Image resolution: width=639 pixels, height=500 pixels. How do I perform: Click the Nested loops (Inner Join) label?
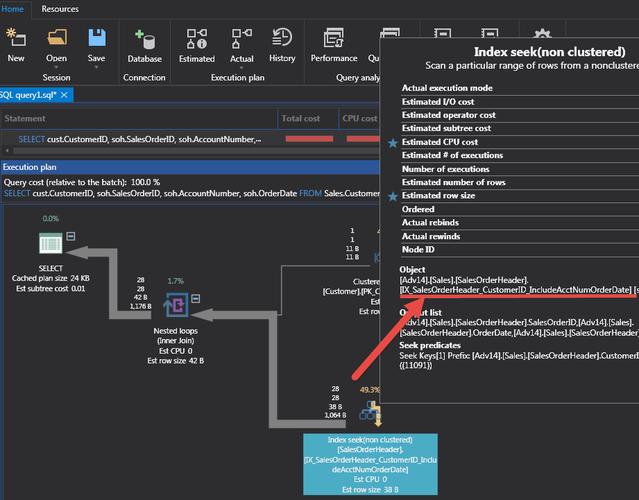pyautogui.click(x=176, y=336)
